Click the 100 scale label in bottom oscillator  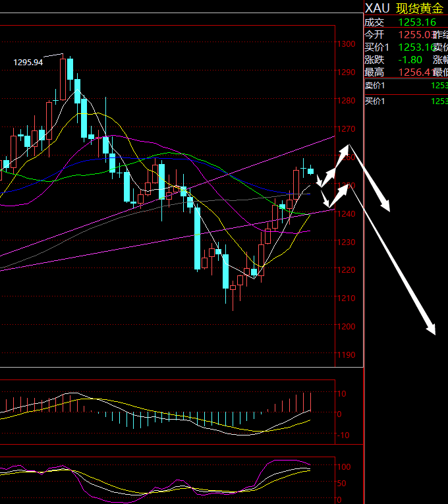pyautogui.click(x=344, y=466)
